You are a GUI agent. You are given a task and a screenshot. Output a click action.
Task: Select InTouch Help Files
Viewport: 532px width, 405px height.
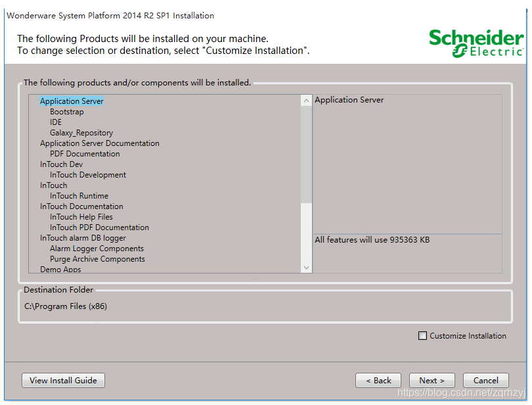point(81,217)
